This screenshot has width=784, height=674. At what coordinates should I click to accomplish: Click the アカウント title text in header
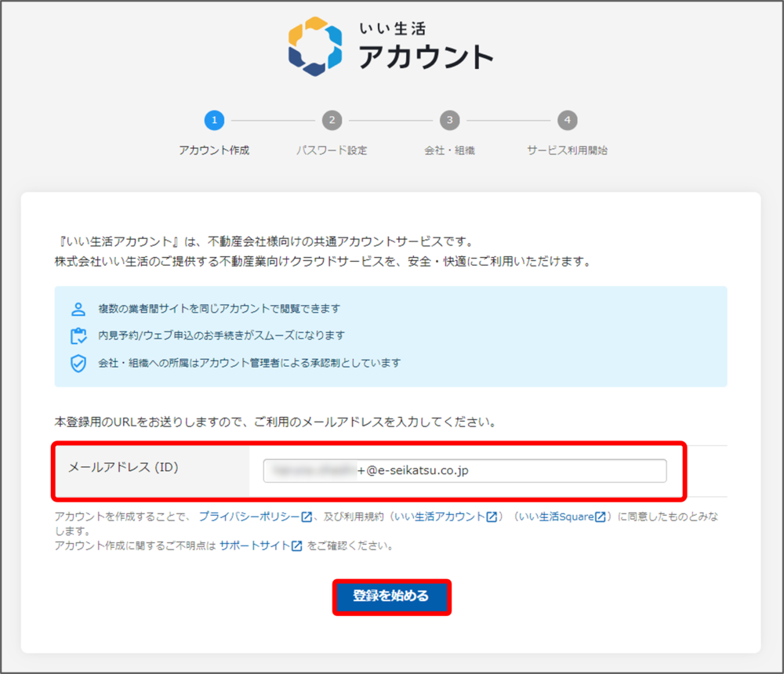426,56
